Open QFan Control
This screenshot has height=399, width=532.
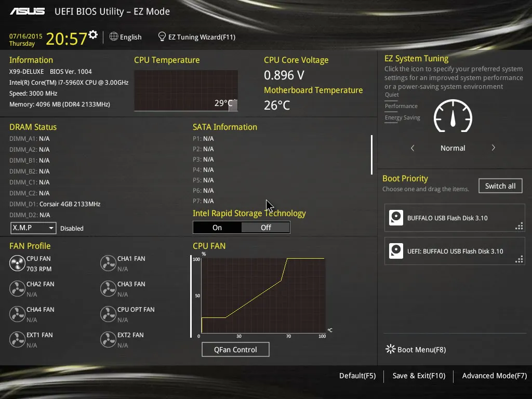coord(235,350)
